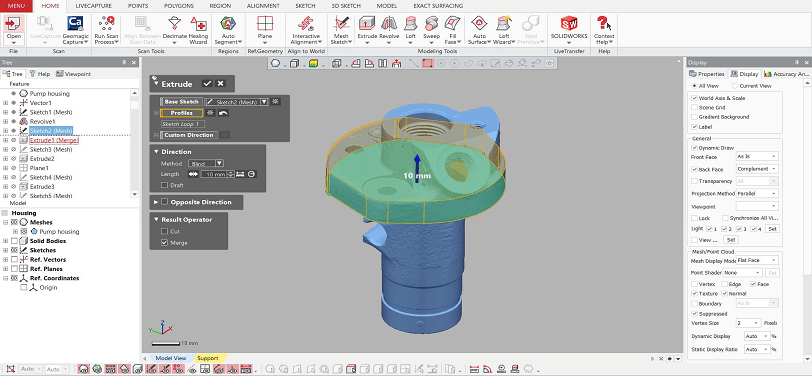Enable the Opposite Direction checkbox
812x376 pixels.
pos(165,202)
